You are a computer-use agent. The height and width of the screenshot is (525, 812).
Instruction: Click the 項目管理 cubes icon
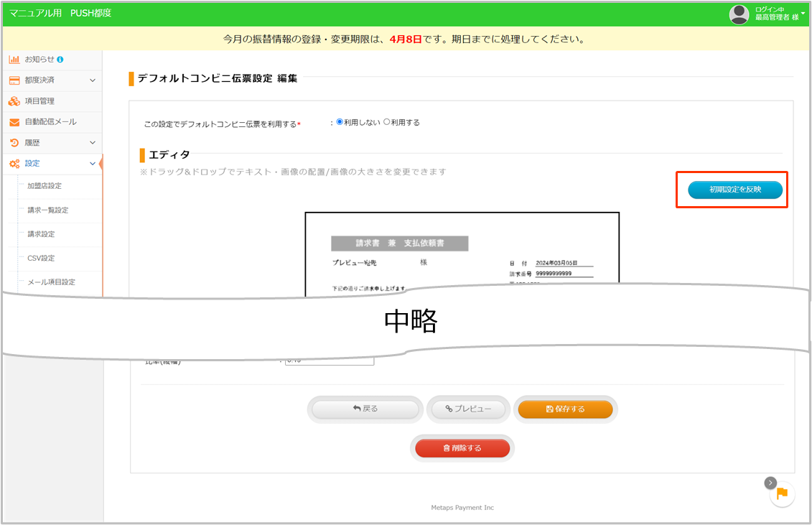14,101
